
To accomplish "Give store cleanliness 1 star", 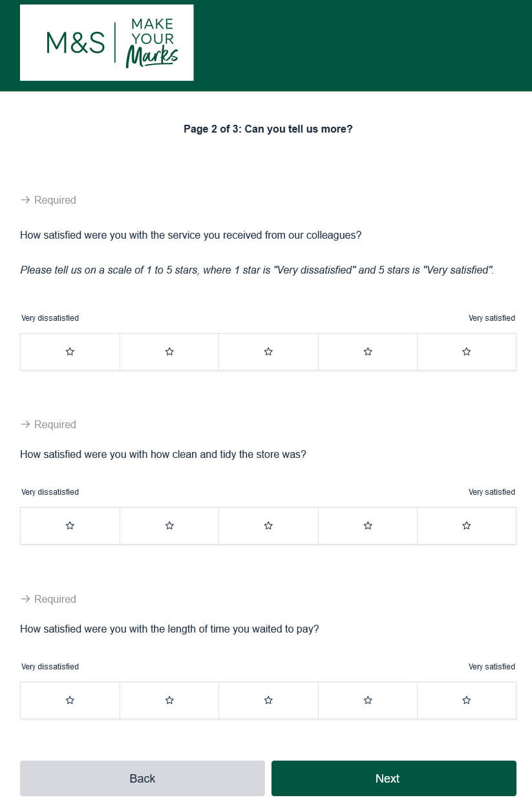I will pos(70,525).
